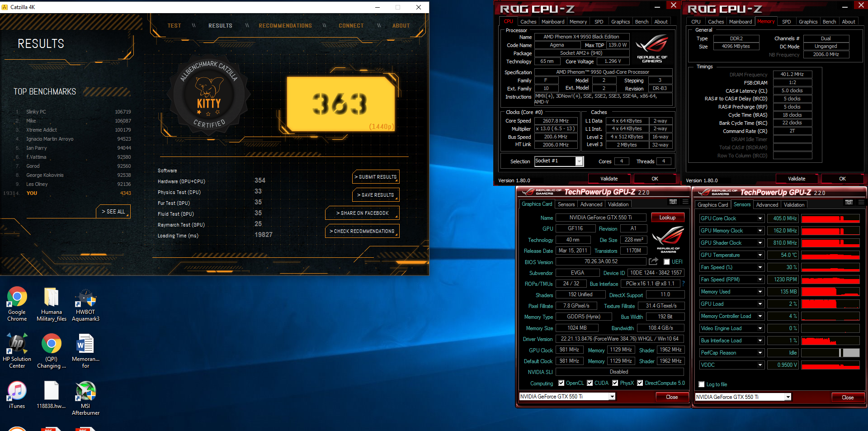The width and height of the screenshot is (868, 431).
Task: Open the CONNECT tab in Catzilla
Action: (351, 26)
